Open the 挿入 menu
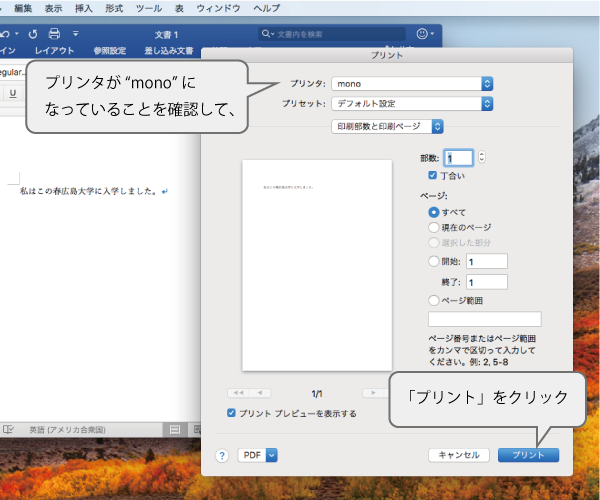Screen dimensions: 600x500 tap(84, 8)
